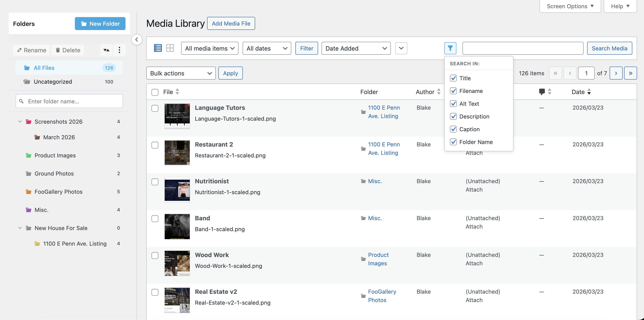Click the Add Media File button
Viewport: 644px width, 320px height.
pyautogui.click(x=231, y=23)
